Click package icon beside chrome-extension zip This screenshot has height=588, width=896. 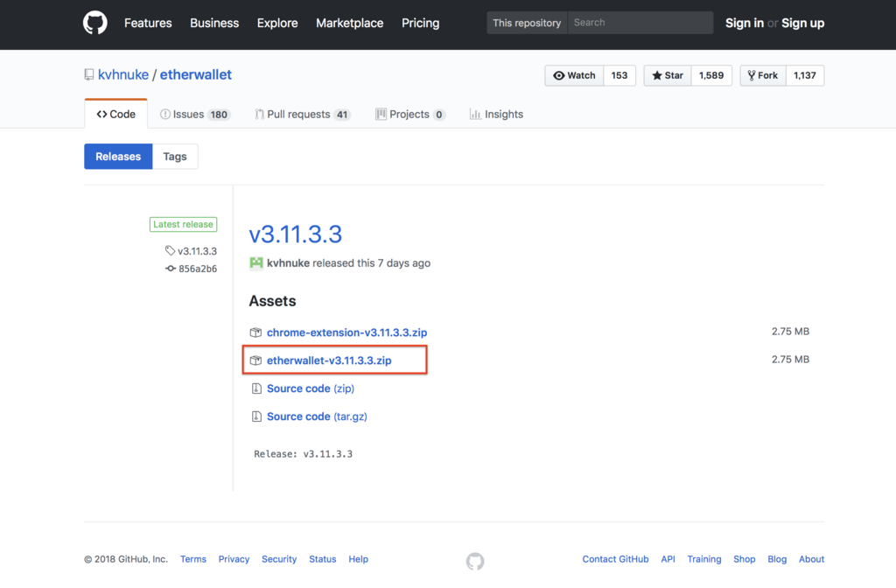click(255, 332)
